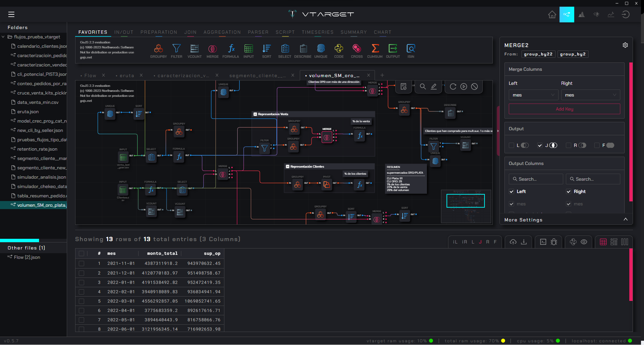Open retention_rate.json in folder list
The image size is (644, 345).
pos(37,149)
